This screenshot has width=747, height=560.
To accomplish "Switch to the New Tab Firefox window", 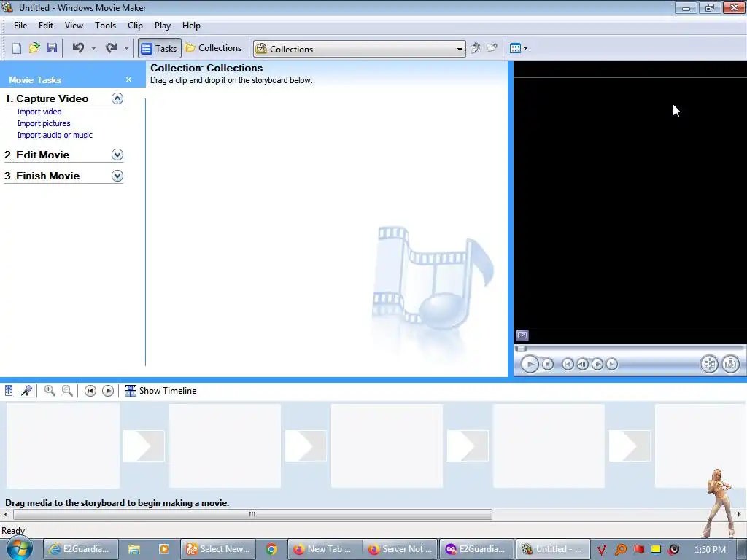I will point(325,549).
